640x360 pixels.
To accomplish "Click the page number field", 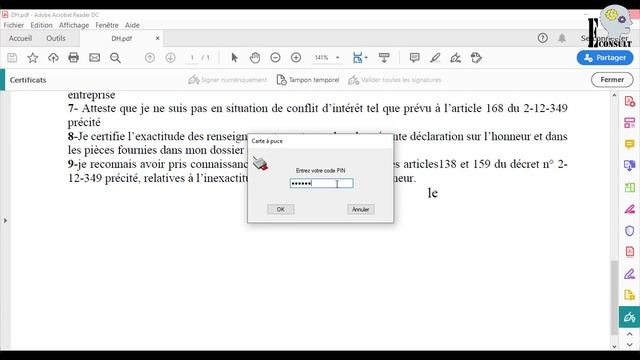I will tap(192, 58).
